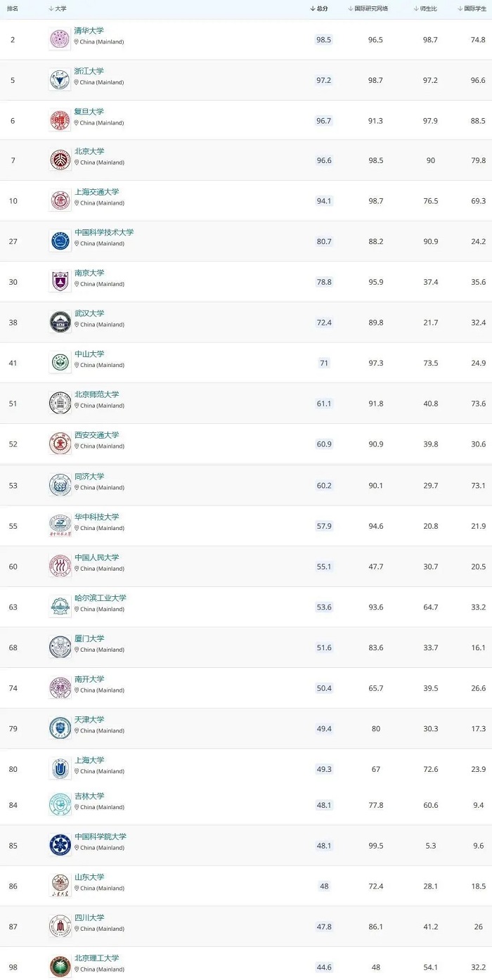Click the Nanjing University (南京大学) purple shield
492x980 pixels.
[60, 282]
